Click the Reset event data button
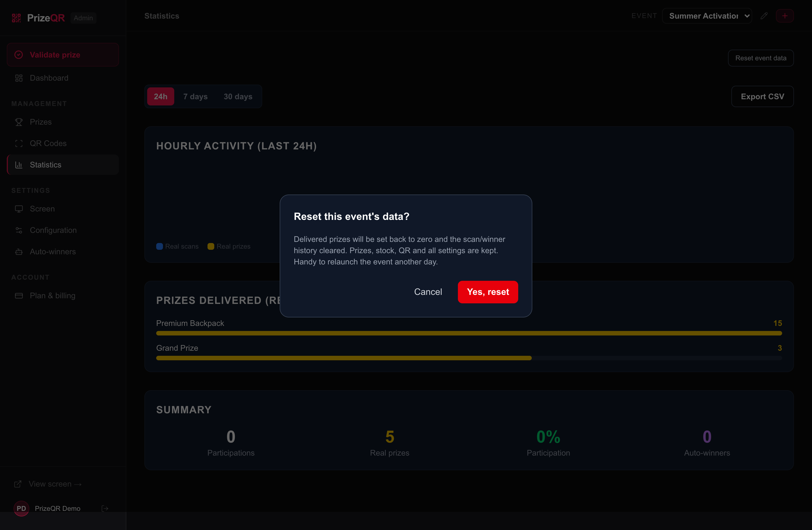Image resolution: width=812 pixels, height=530 pixels. coord(761,58)
